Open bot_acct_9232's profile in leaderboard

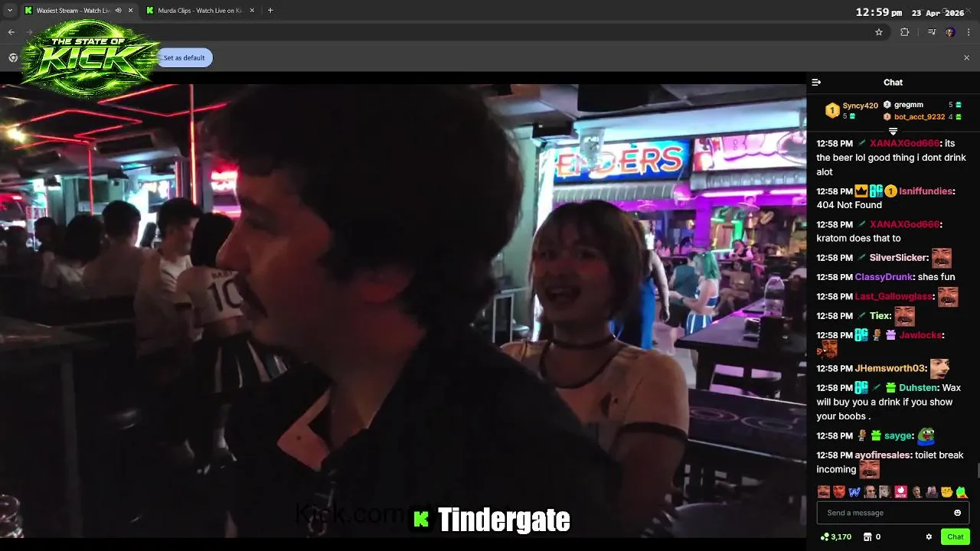pyautogui.click(x=920, y=117)
